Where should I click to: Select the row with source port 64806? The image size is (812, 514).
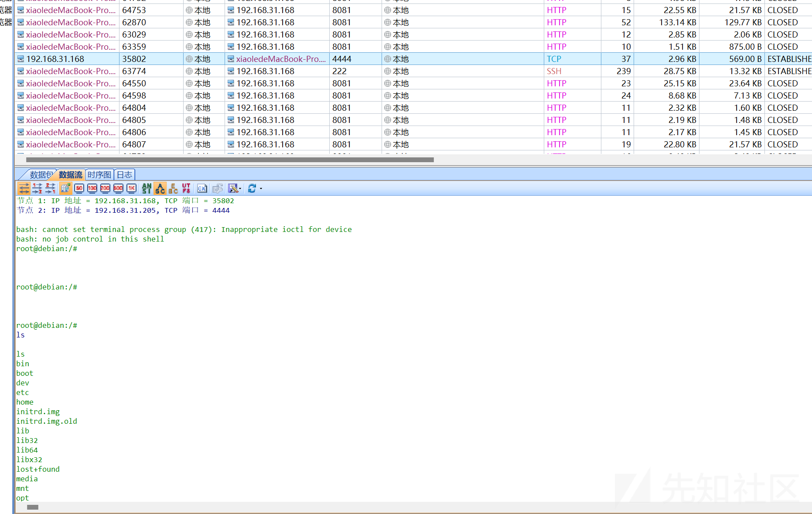413,132
